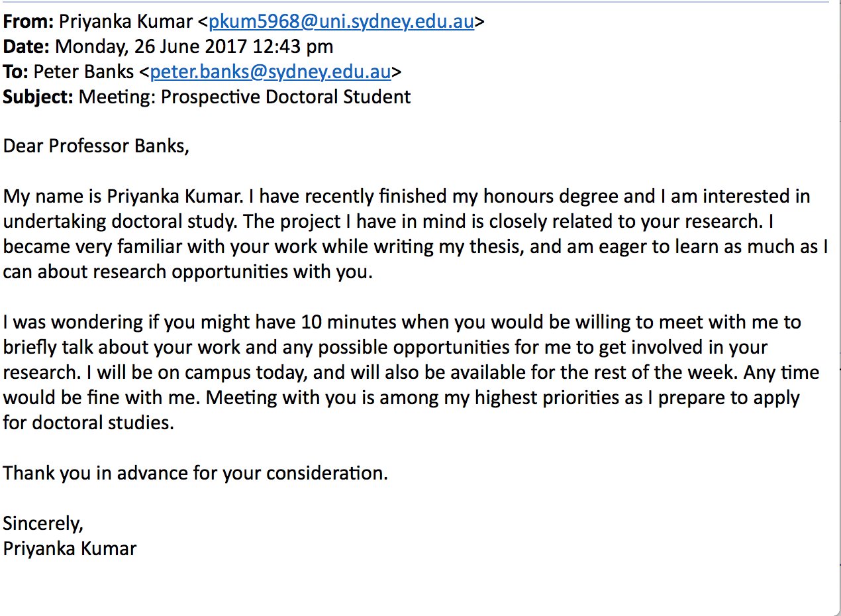Click the bold "To:" header label

pos(15,72)
